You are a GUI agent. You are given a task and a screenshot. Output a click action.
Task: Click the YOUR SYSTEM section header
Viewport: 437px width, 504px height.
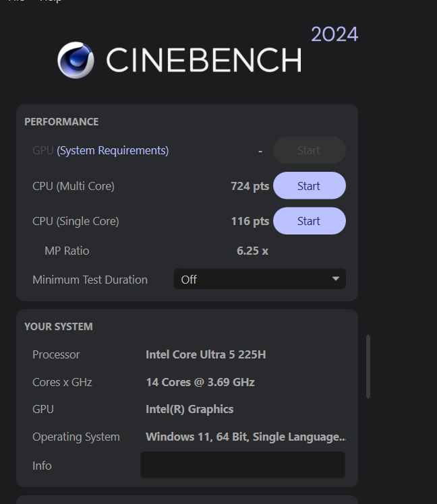point(59,327)
